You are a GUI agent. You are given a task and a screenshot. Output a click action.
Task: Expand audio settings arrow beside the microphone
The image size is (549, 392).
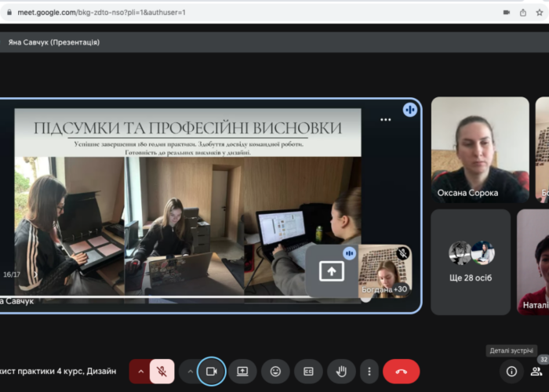point(141,371)
